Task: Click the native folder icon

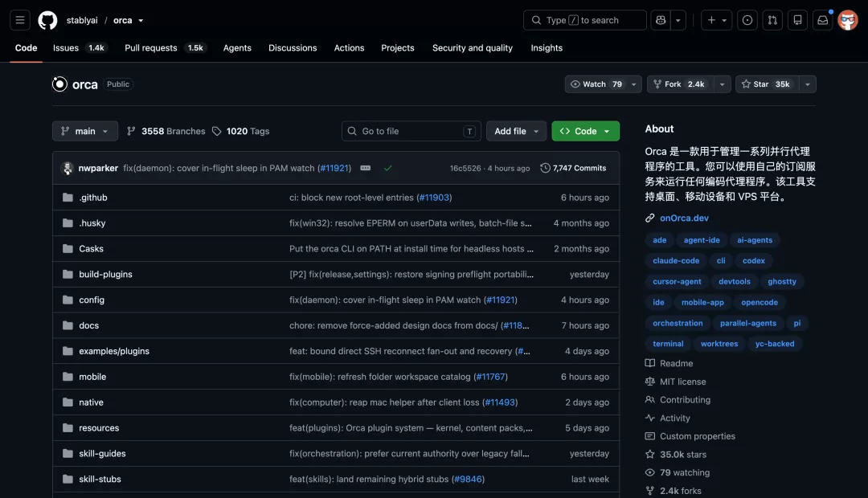Action: tap(68, 402)
